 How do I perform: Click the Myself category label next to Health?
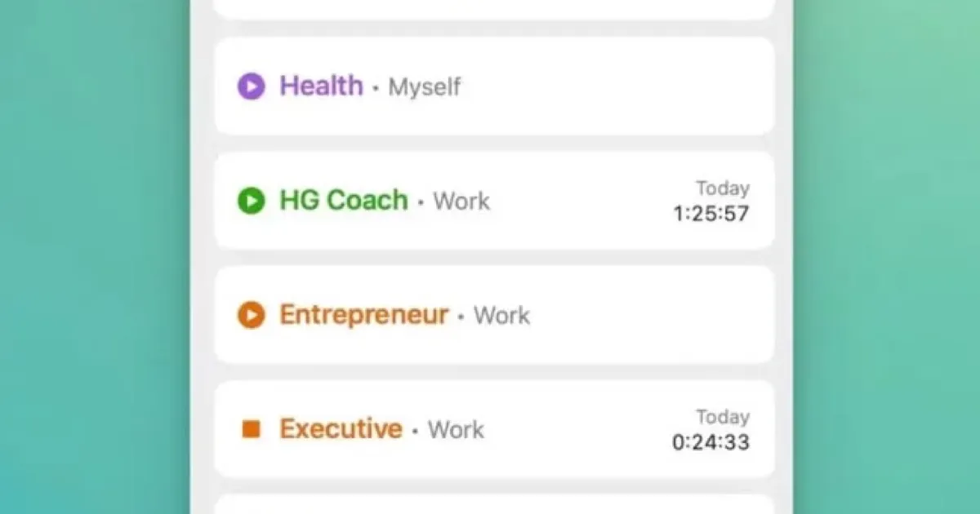tap(425, 87)
